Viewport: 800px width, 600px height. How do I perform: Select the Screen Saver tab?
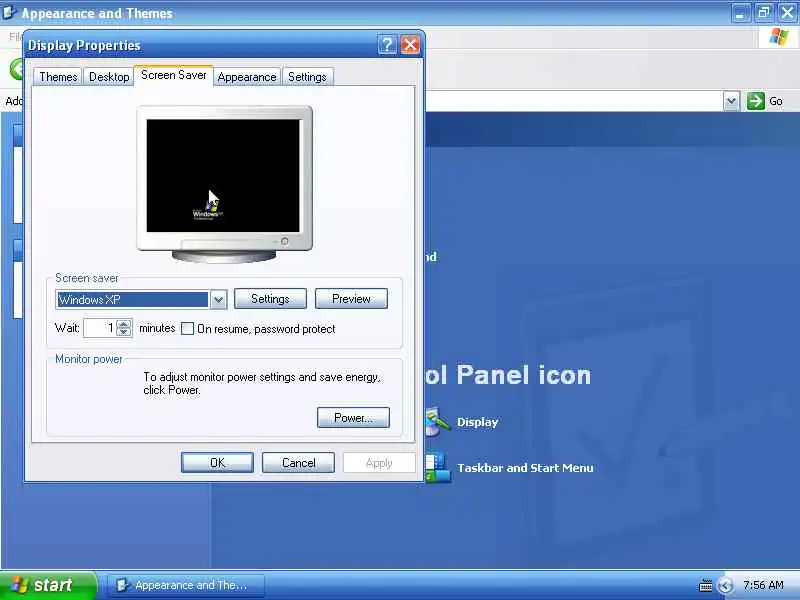pyautogui.click(x=173, y=76)
